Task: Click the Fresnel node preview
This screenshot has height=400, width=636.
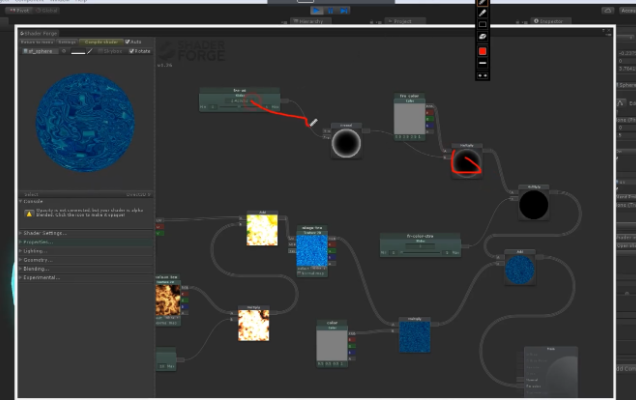Action: coord(347,144)
